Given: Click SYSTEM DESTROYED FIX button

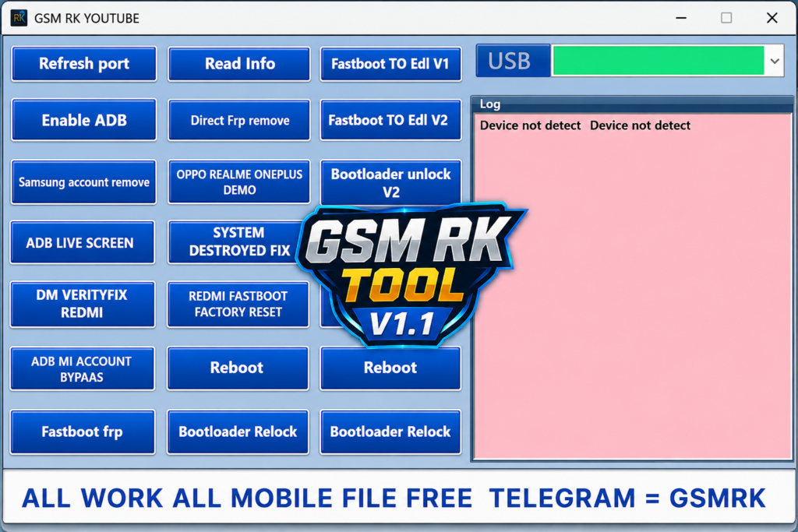Looking at the screenshot, I should (235, 241).
